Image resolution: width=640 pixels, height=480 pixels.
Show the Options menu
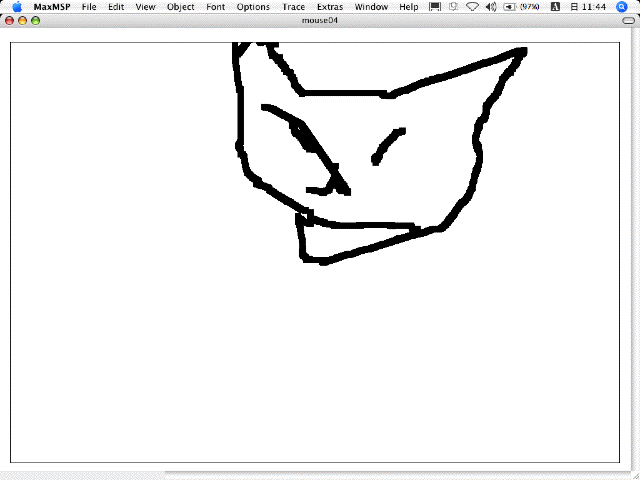click(253, 7)
